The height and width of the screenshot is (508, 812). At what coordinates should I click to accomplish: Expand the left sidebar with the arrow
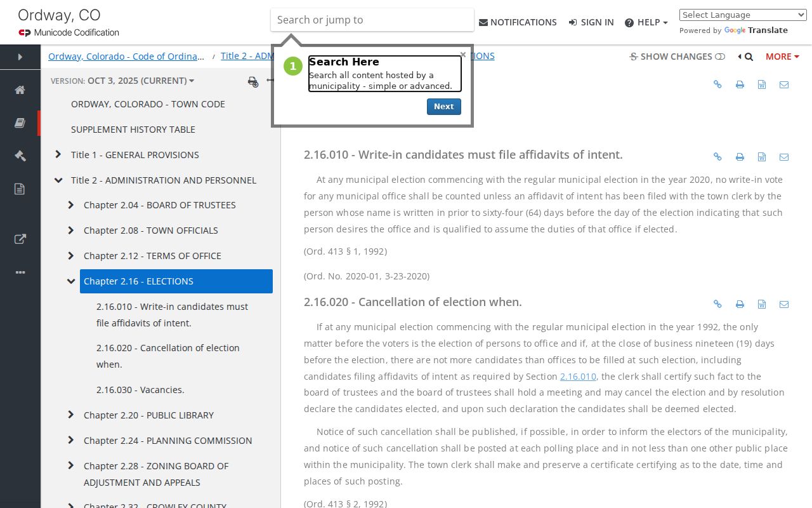tap(20, 57)
